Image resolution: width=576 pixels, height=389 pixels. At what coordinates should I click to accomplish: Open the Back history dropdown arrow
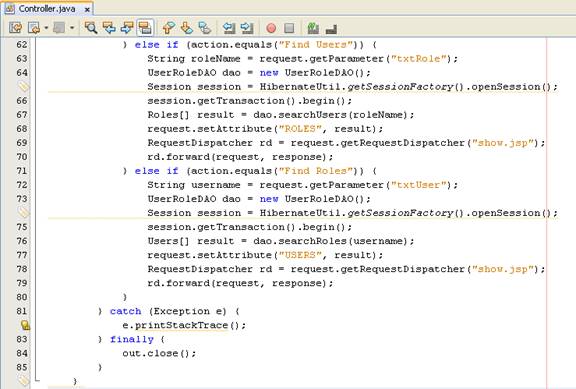46,28
